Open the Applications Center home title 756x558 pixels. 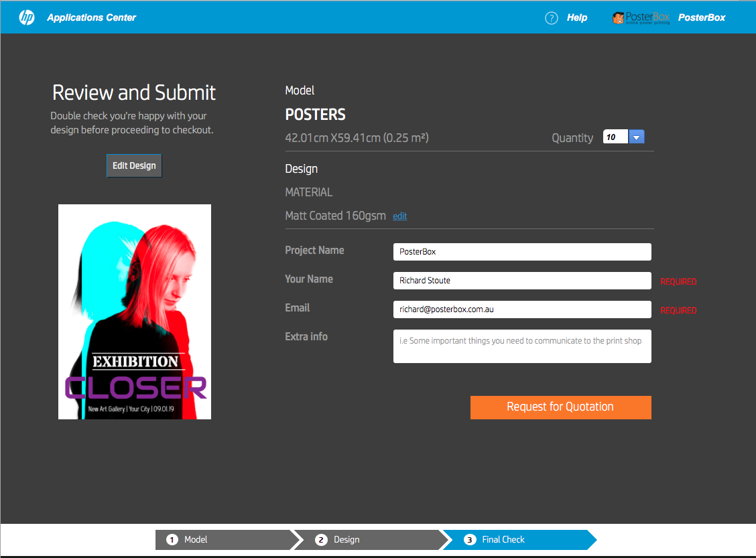coord(91,17)
